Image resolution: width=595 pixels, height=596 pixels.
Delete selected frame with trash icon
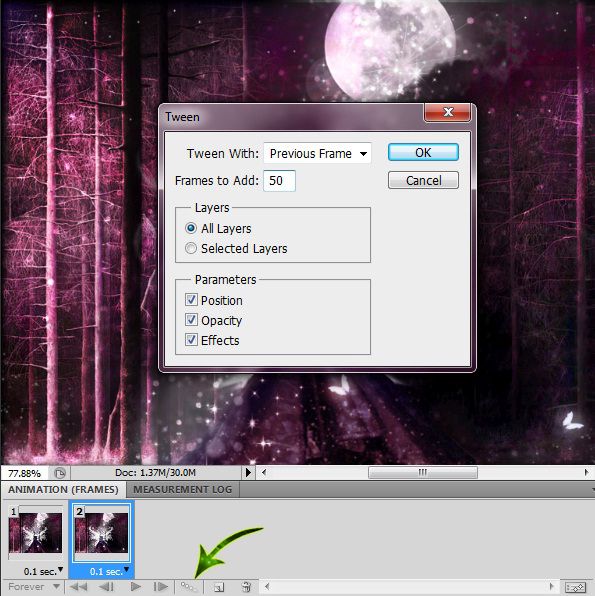pos(246,587)
